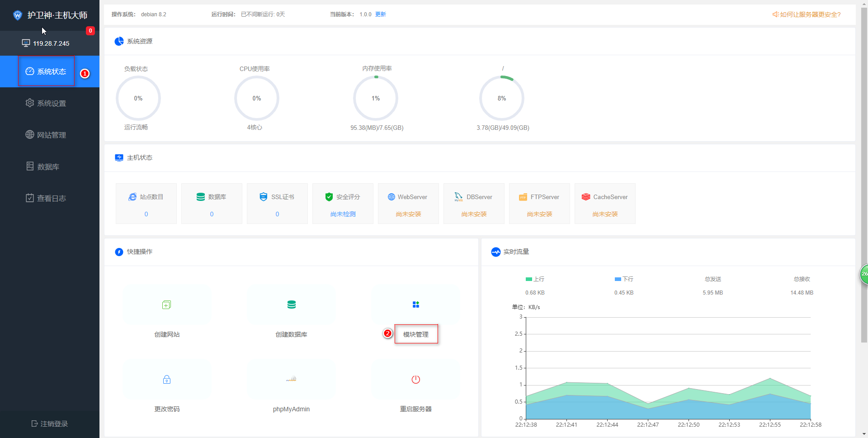Click the SSL证书 blue shield icon
Screen dimensions: 868x438
[x=264, y=196]
